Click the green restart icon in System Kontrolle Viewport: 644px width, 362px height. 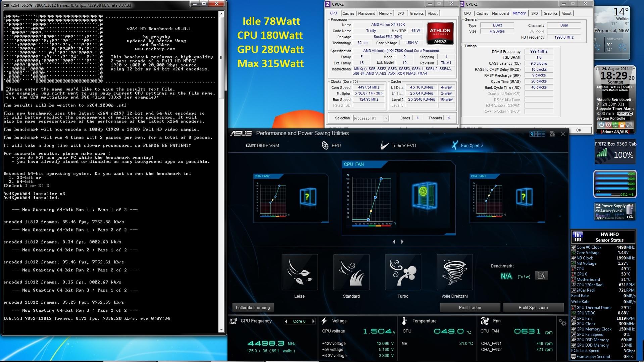615,125
